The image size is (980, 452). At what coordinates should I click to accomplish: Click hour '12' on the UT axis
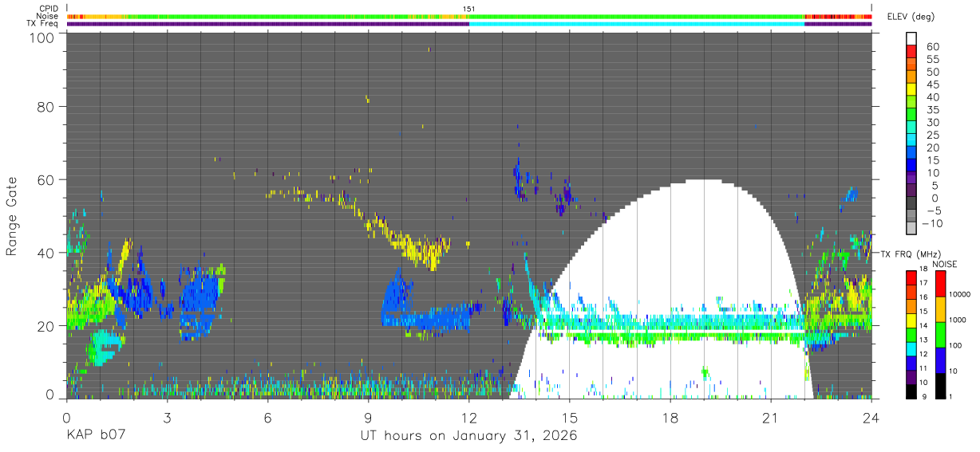click(468, 418)
